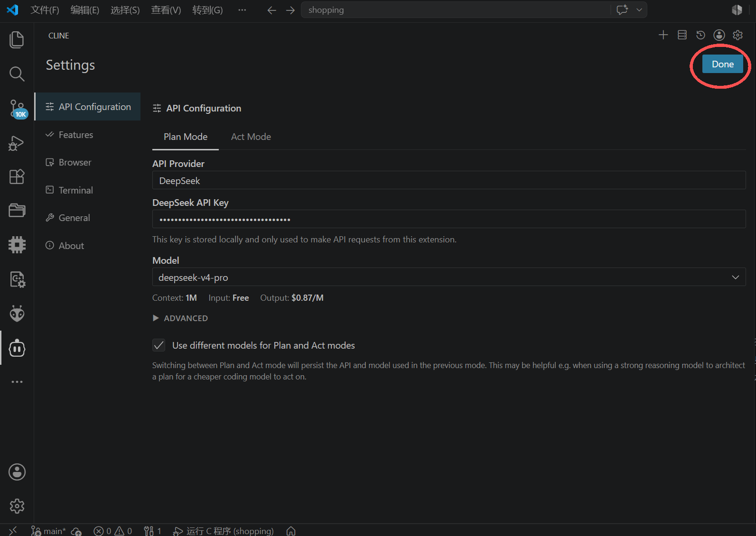The width and height of the screenshot is (756, 536).
Task: Click the Input: Free text
Action: [229, 298]
